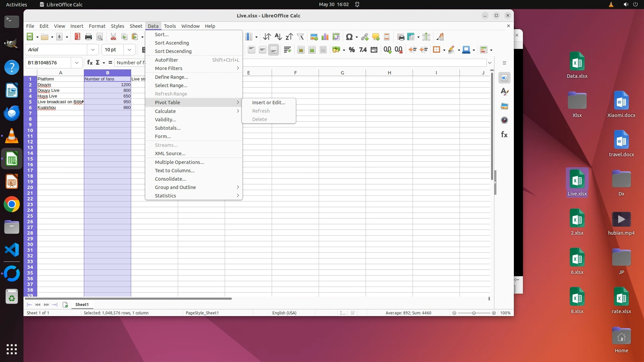Toggle Align Bottom button
The width and height of the screenshot is (644, 362).
pyautogui.click(x=274, y=50)
